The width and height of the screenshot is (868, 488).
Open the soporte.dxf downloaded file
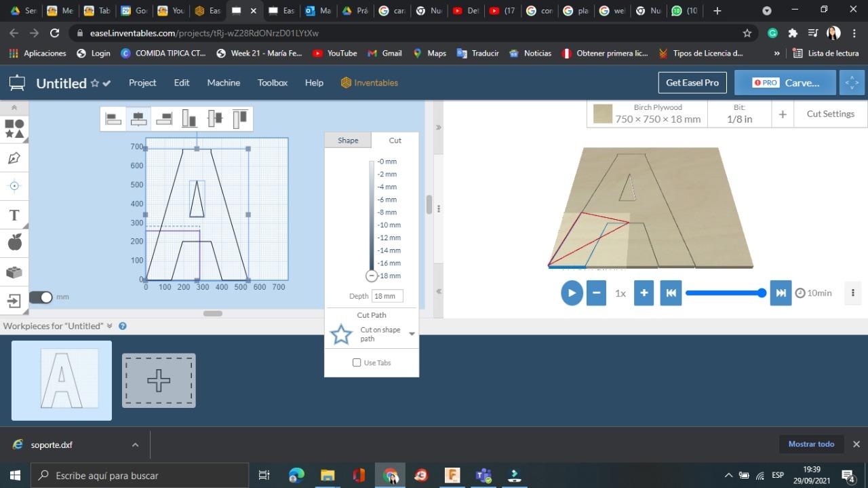click(x=52, y=445)
